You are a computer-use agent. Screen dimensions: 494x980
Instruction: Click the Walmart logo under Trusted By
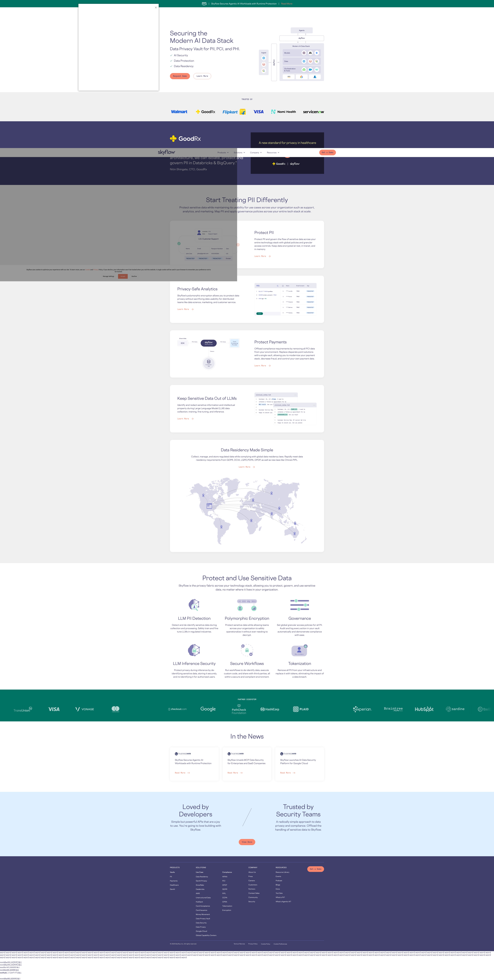pos(179,112)
